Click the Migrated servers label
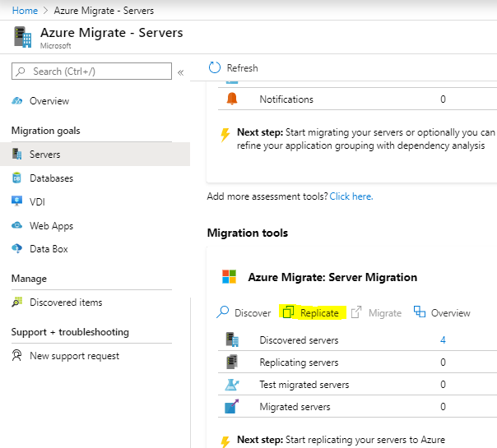Screen dimensions: 497x448 click(x=295, y=407)
